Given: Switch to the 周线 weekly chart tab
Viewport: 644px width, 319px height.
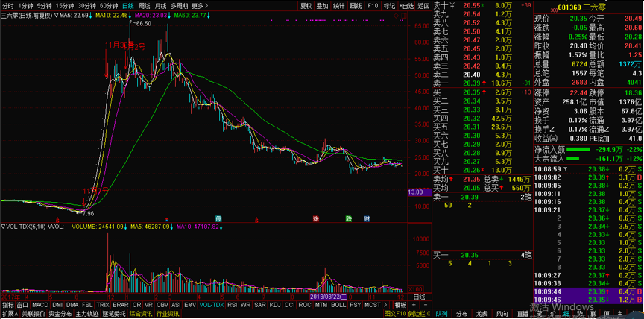Looking at the screenshot, I should coord(144,5).
